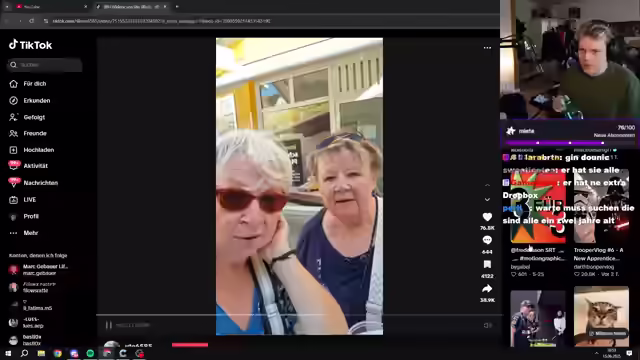The width and height of the screenshot is (640, 360).
Task: Mute the video with speaker icon
Action: (x=487, y=325)
